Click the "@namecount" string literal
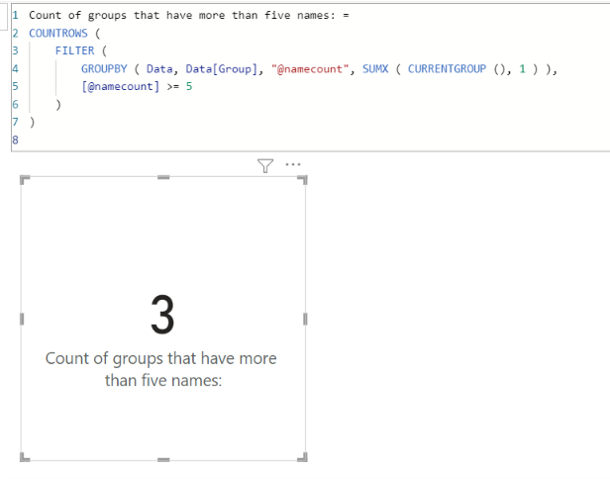Screen dimensions: 610x479 coord(310,69)
